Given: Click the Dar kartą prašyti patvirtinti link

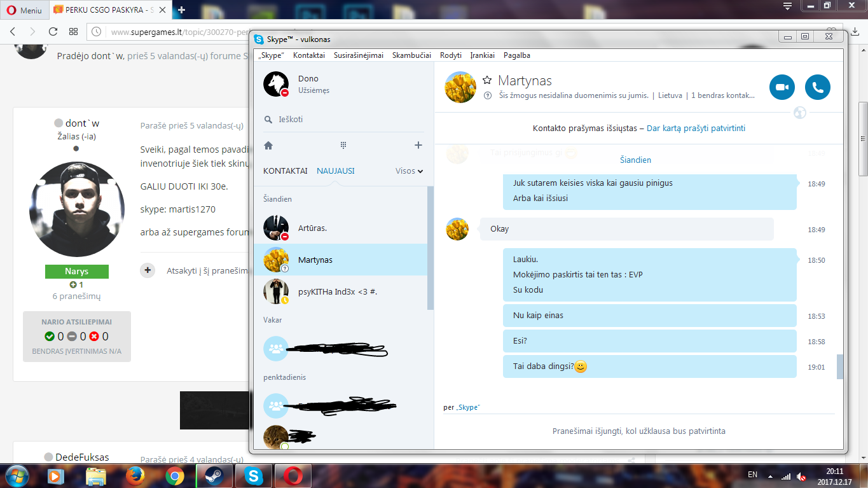Looking at the screenshot, I should tap(696, 128).
